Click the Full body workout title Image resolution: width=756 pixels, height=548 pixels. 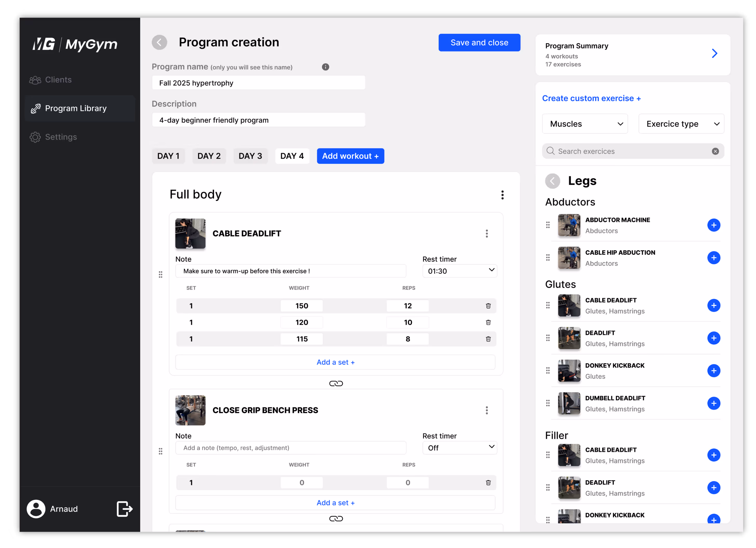pos(196,195)
